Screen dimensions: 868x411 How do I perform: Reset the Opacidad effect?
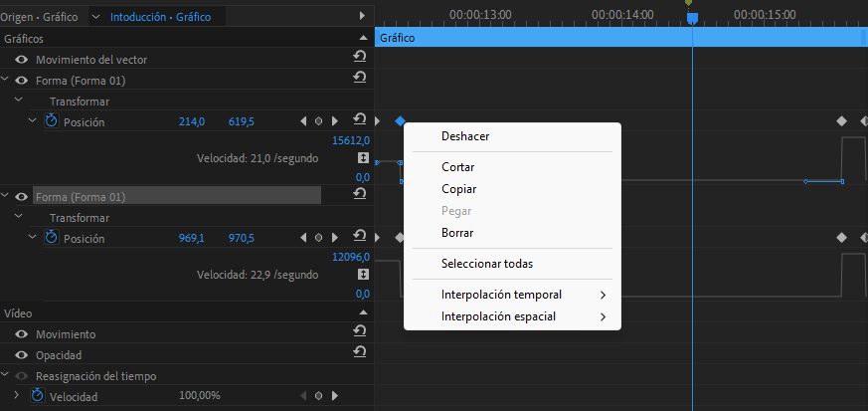[x=359, y=354]
